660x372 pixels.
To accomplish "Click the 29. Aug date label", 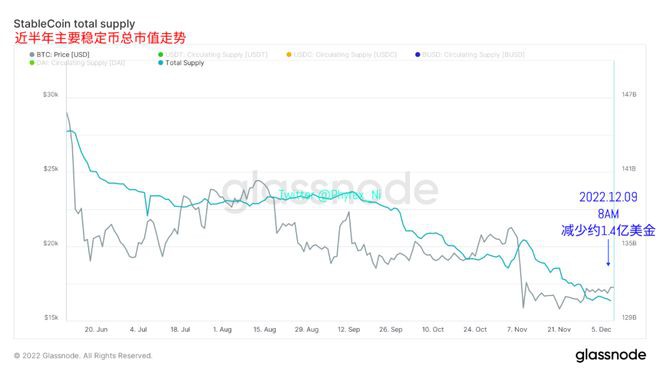I will (306, 329).
